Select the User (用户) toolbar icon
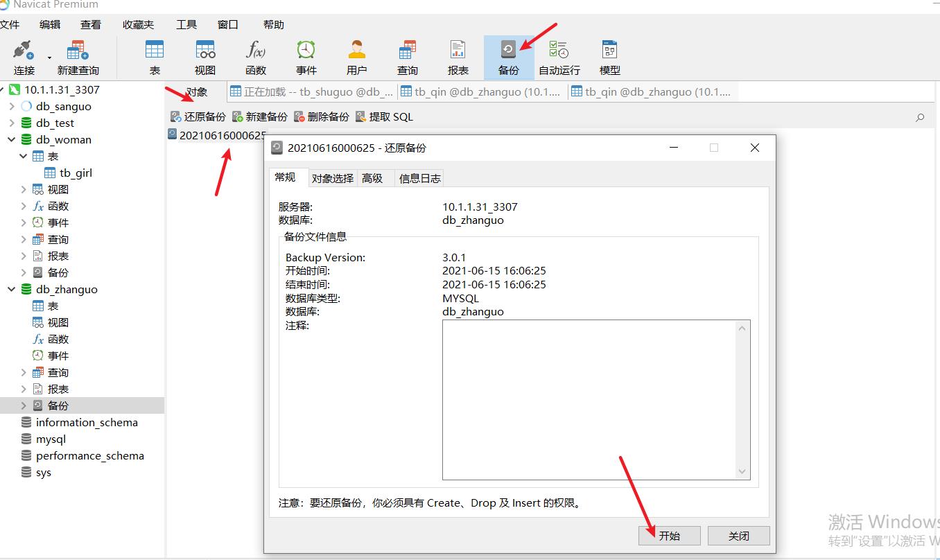 (357, 58)
